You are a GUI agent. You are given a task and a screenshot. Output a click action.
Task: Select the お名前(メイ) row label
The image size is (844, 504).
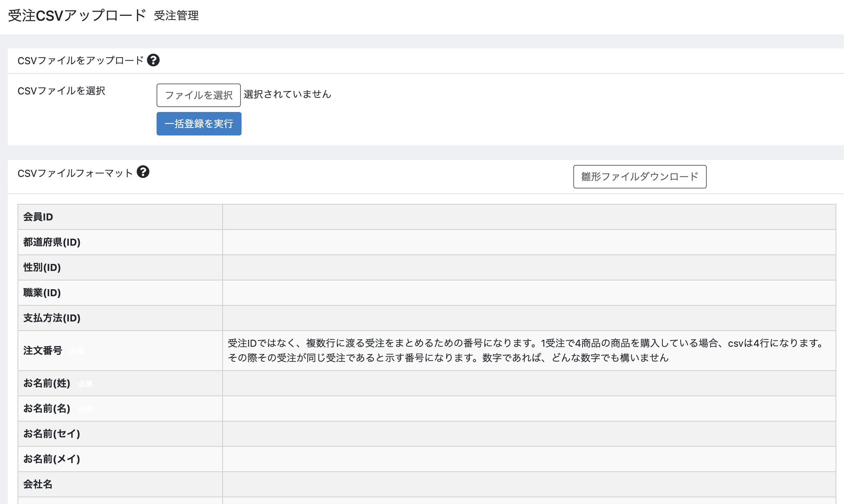coord(52,459)
